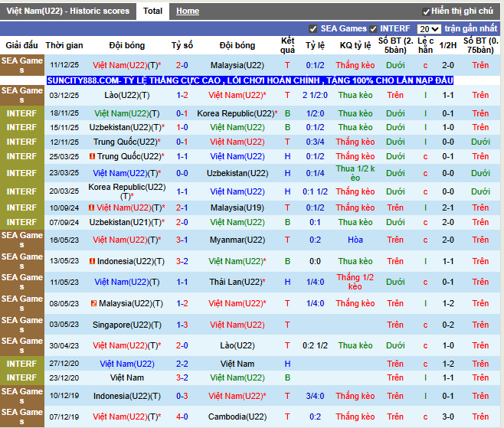The width and height of the screenshot is (504, 428).
Task: Click the 0:1 1/2 odds on 20/03/25
Action: point(315,191)
